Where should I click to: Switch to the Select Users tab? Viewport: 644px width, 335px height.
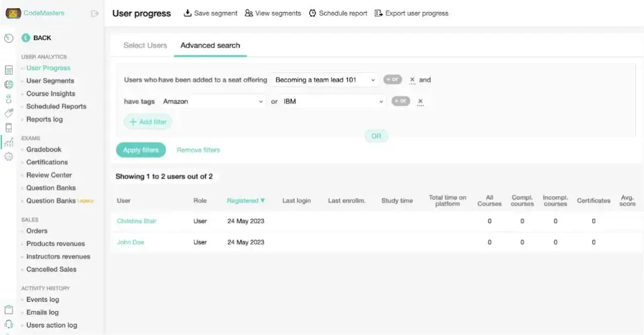[x=145, y=45]
